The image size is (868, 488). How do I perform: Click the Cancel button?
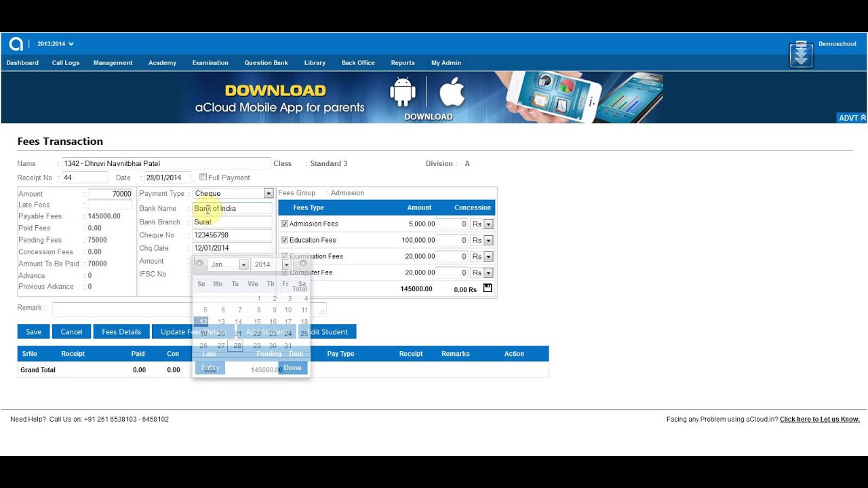(x=71, y=331)
